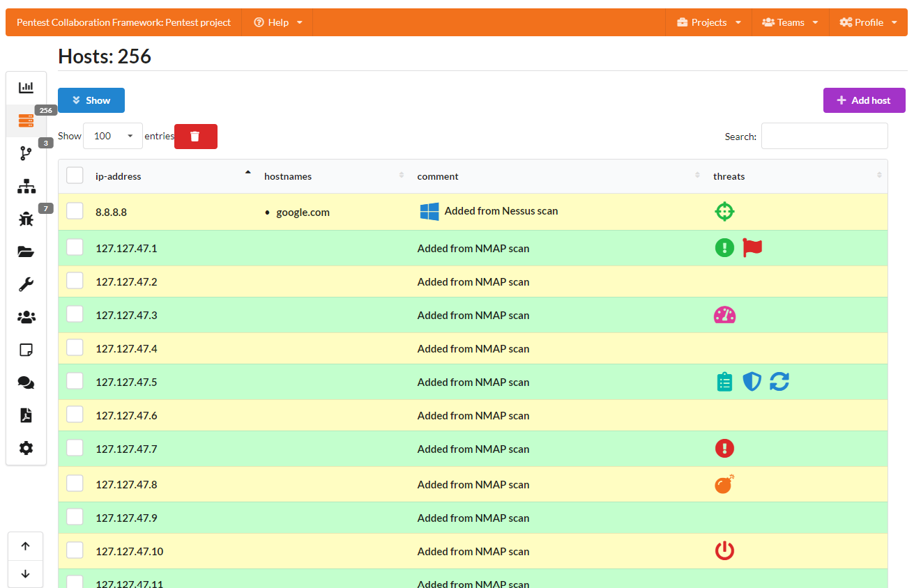Image resolution: width=914 pixels, height=588 pixels.
Task: Open the statistics chart sidebar icon
Action: [x=26, y=88]
